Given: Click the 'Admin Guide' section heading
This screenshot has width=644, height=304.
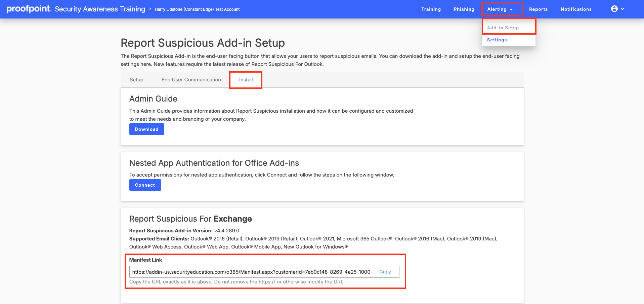Looking at the screenshot, I should pyautogui.click(x=153, y=99).
